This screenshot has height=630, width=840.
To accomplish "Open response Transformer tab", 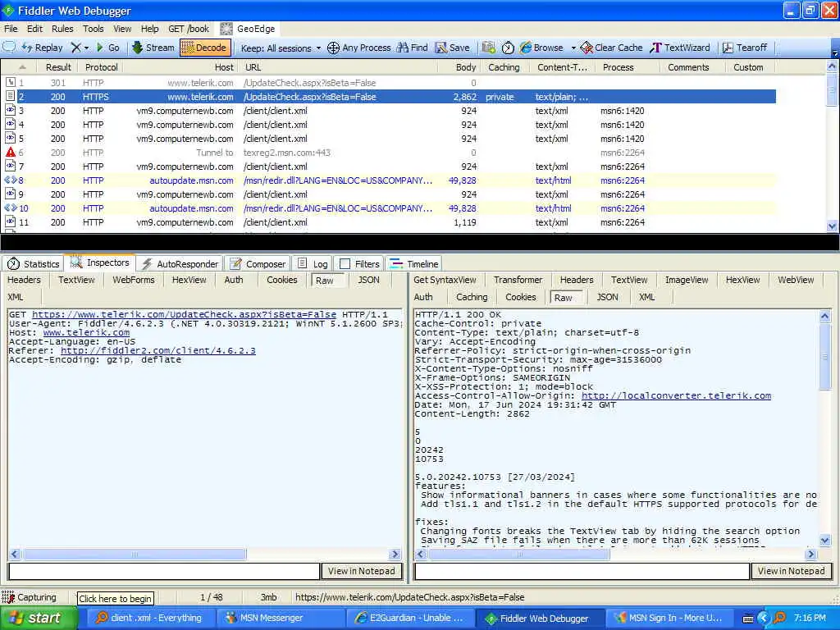I will pyautogui.click(x=518, y=280).
